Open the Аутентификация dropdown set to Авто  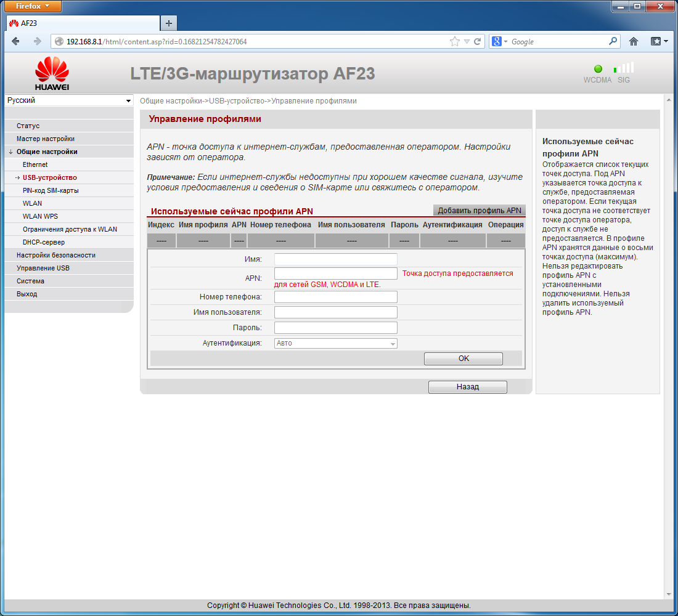click(335, 343)
